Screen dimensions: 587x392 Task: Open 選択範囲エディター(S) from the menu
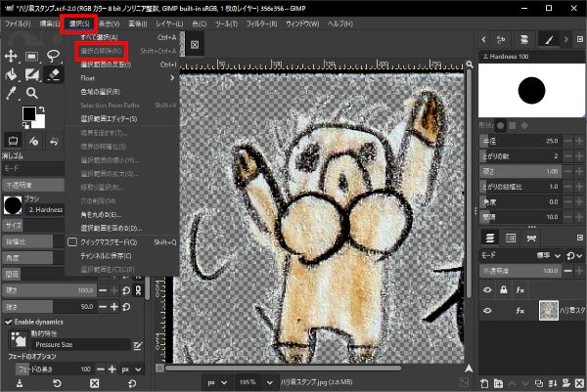point(122,119)
